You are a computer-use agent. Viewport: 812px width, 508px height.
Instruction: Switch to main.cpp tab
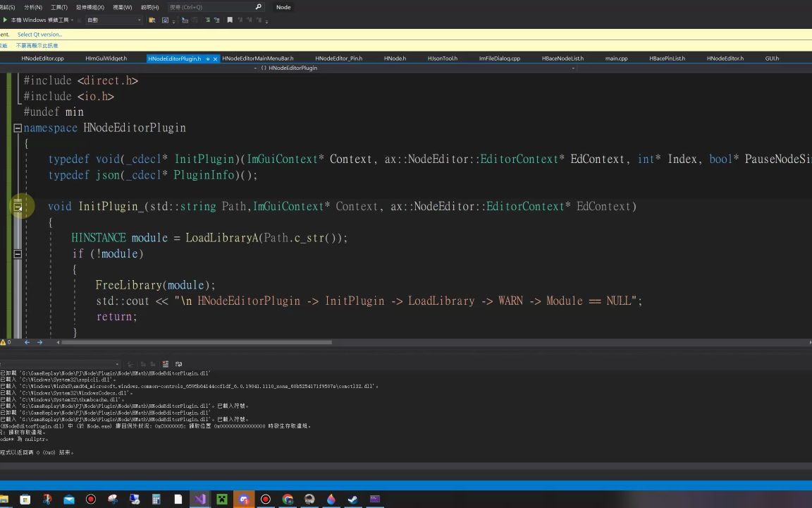point(616,58)
